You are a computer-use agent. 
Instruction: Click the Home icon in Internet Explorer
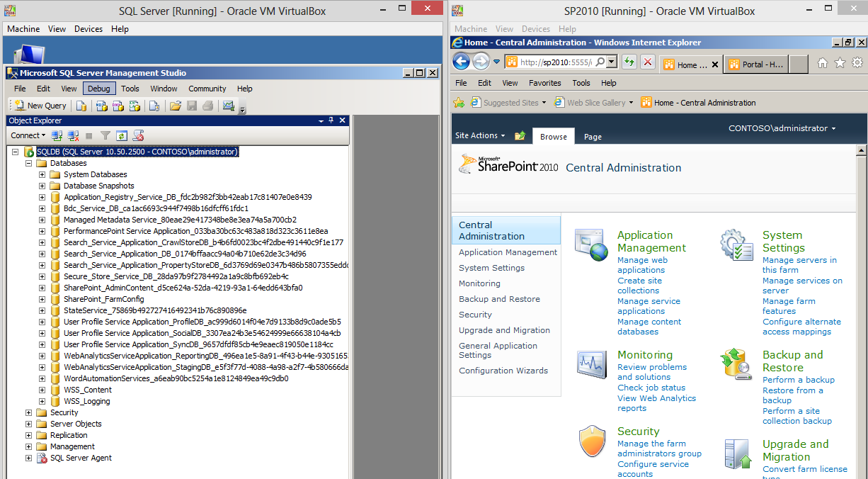click(822, 62)
